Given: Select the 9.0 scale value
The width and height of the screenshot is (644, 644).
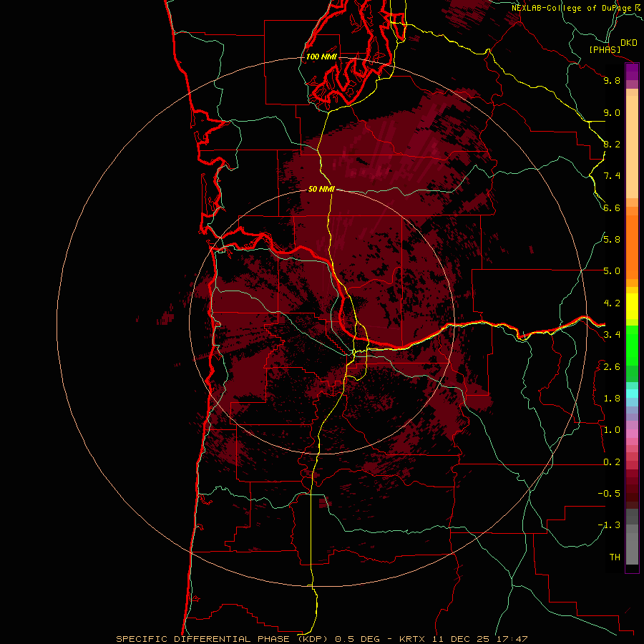Looking at the screenshot, I should [612, 112].
